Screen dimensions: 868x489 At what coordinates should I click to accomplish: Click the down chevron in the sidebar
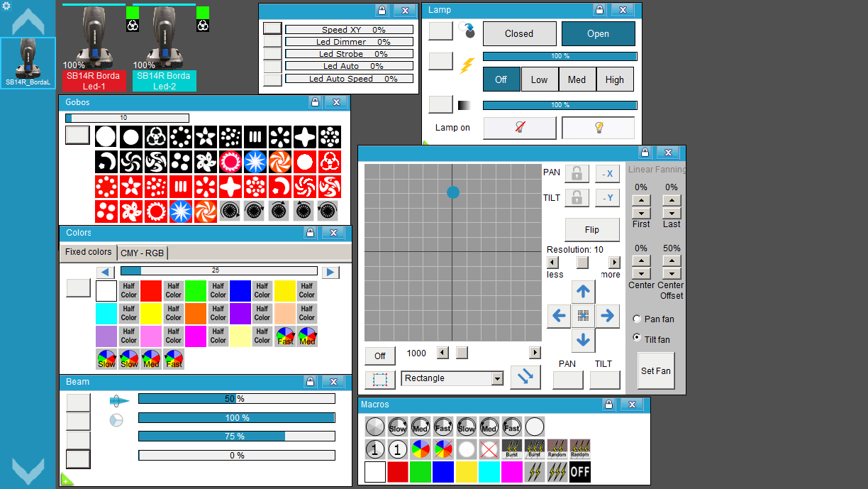28,471
